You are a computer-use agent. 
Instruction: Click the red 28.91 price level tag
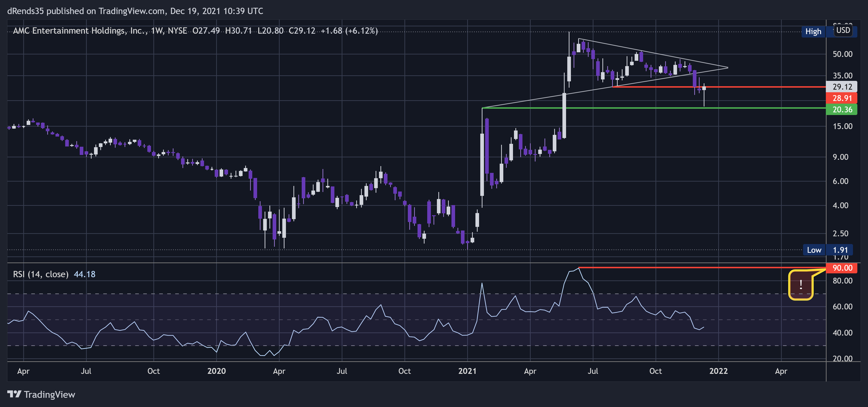pyautogui.click(x=842, y=98)
